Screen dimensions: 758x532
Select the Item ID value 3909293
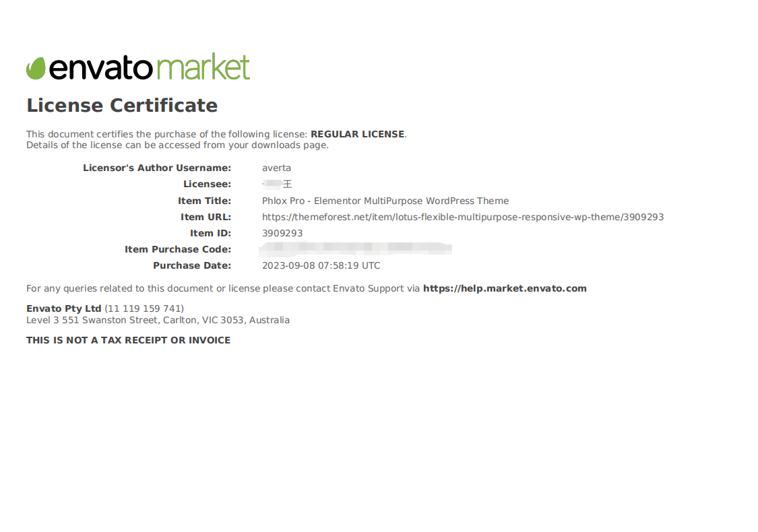[x=282, y=233]
